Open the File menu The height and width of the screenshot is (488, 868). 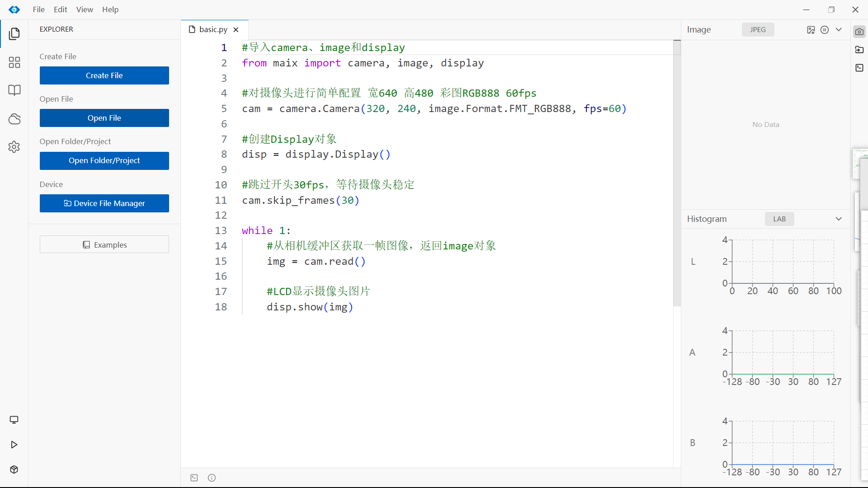(39, 9)
